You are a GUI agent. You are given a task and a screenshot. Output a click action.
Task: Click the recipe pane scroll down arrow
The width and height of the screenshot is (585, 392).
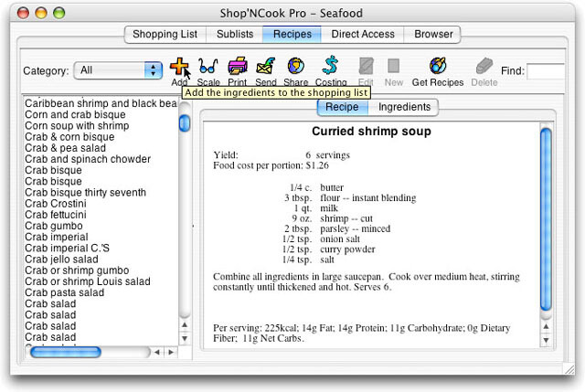click(546, 340)
